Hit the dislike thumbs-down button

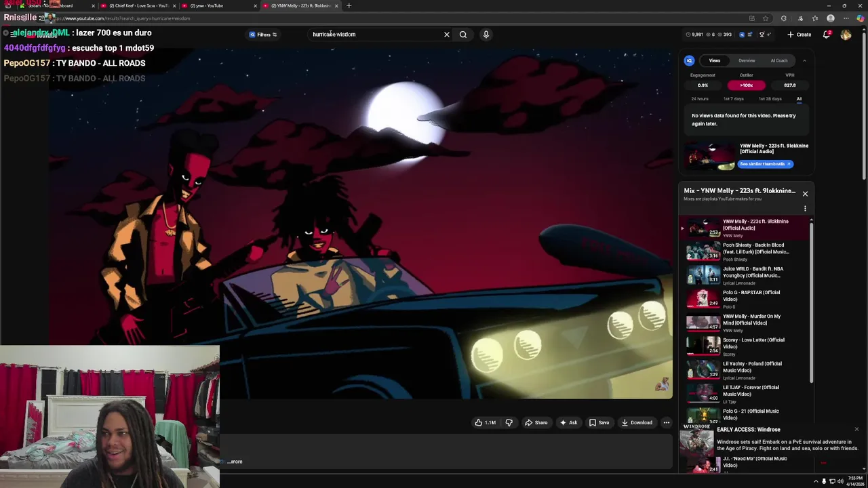509,422
